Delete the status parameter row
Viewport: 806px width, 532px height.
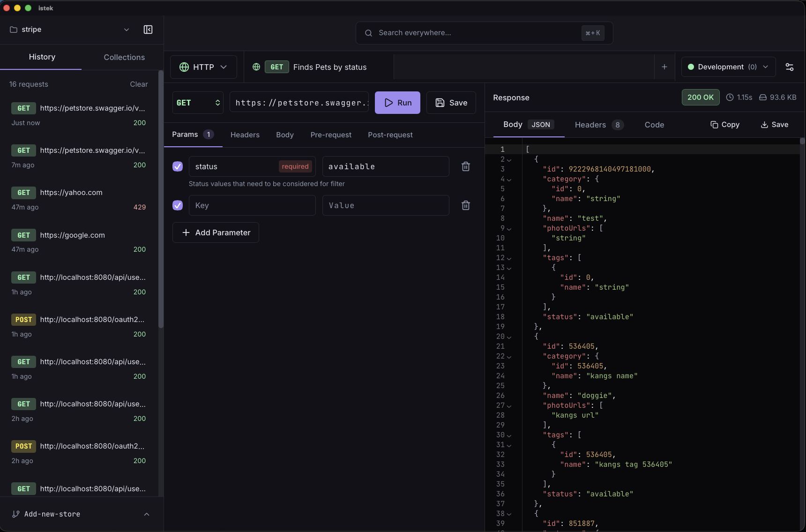pyautogui.click(x=466, y=166)
